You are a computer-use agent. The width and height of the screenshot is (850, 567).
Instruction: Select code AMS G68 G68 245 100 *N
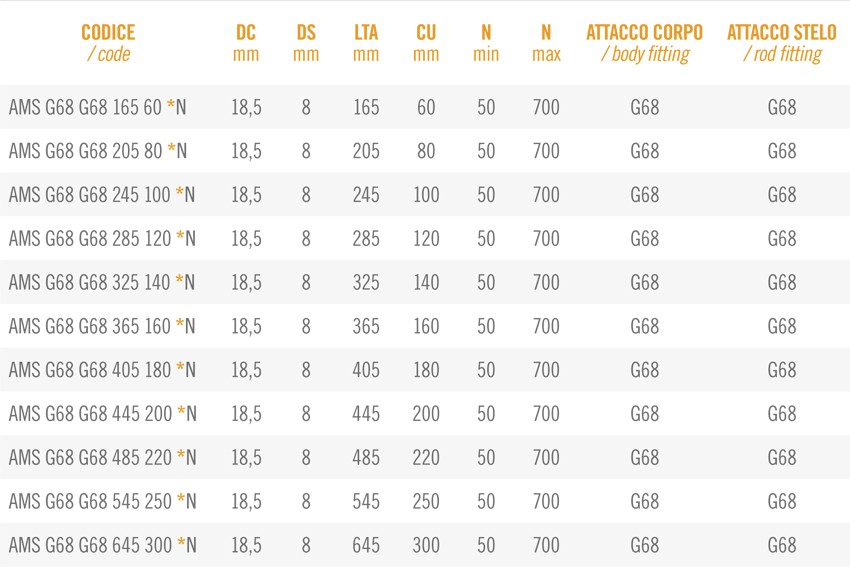(102, 195)
